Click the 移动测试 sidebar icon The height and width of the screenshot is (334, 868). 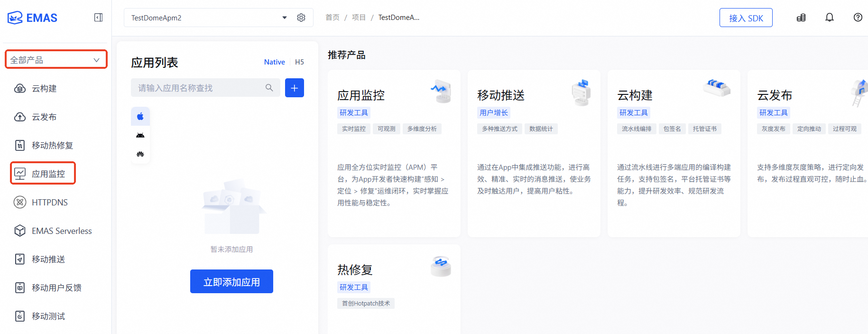[20, 316]
